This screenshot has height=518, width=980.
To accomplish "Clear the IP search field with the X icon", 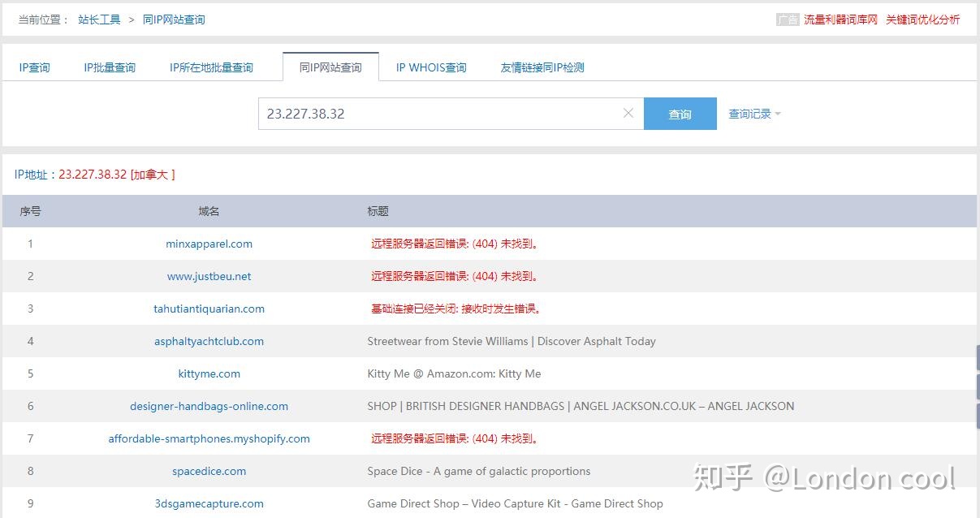I will 628,114.
